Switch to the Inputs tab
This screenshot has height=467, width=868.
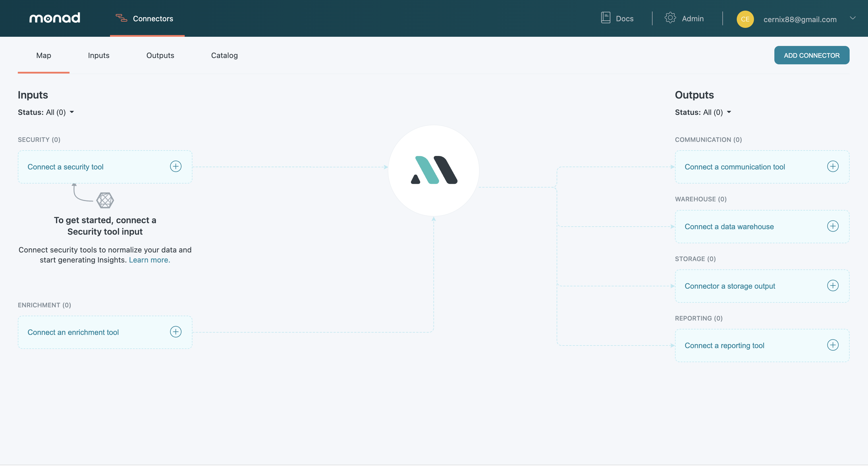(99, 55)
